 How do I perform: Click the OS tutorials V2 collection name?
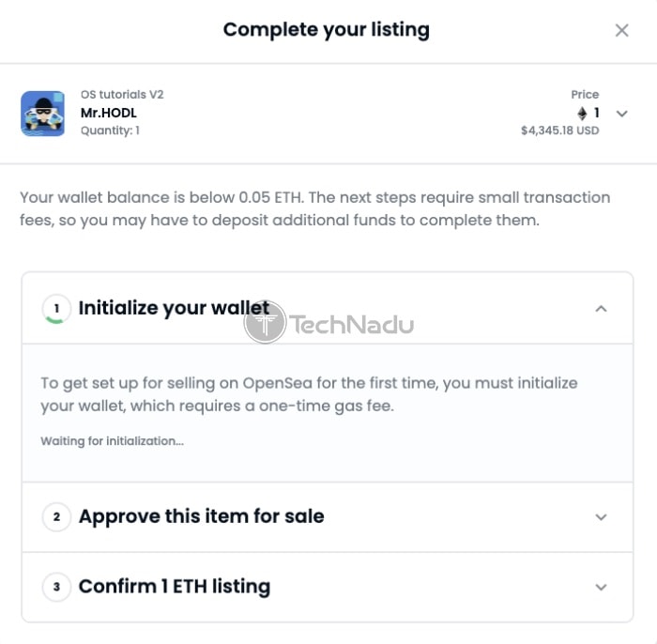tap(122, 94)
